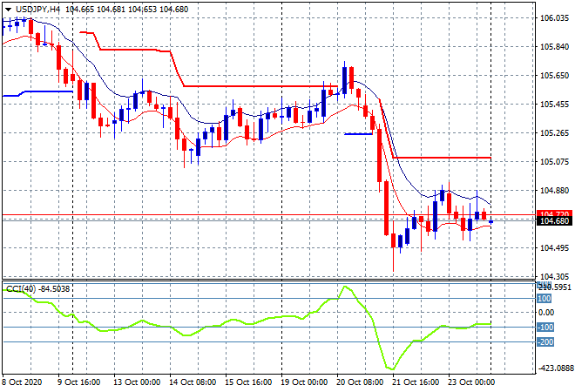
Task: Click the 20 Oct 08:00 time label
Action: [x=360, y=382]
